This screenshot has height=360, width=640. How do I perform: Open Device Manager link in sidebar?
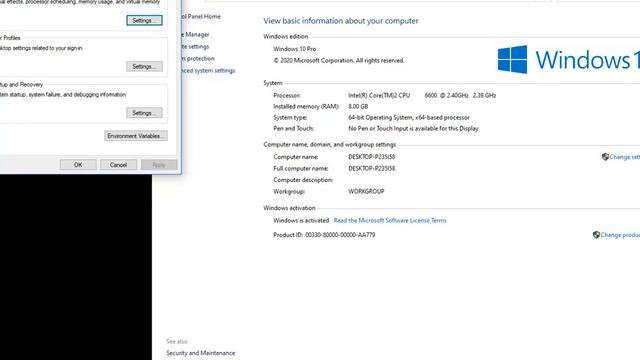(x=196, y=34)
